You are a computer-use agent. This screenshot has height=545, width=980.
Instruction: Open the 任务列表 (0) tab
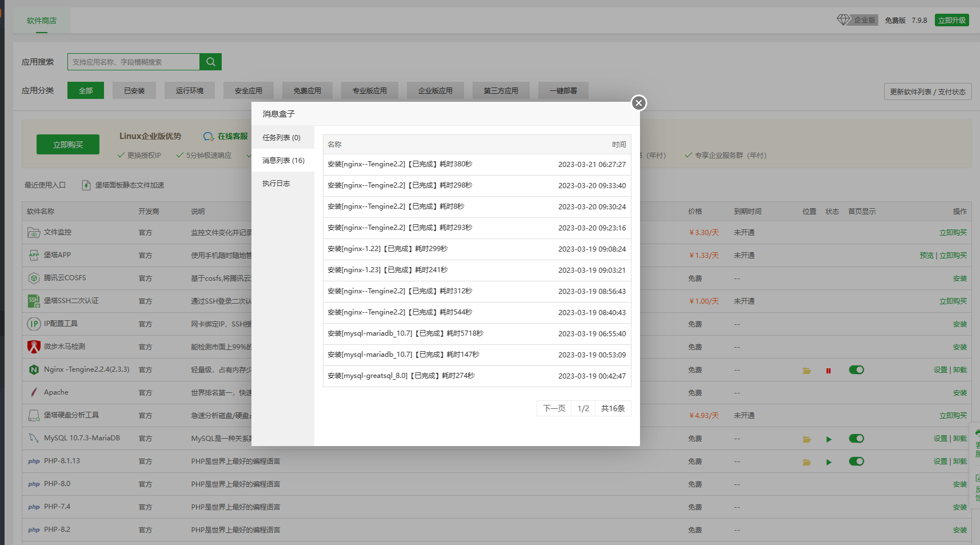pyautogui.click(x=283, y=137)
